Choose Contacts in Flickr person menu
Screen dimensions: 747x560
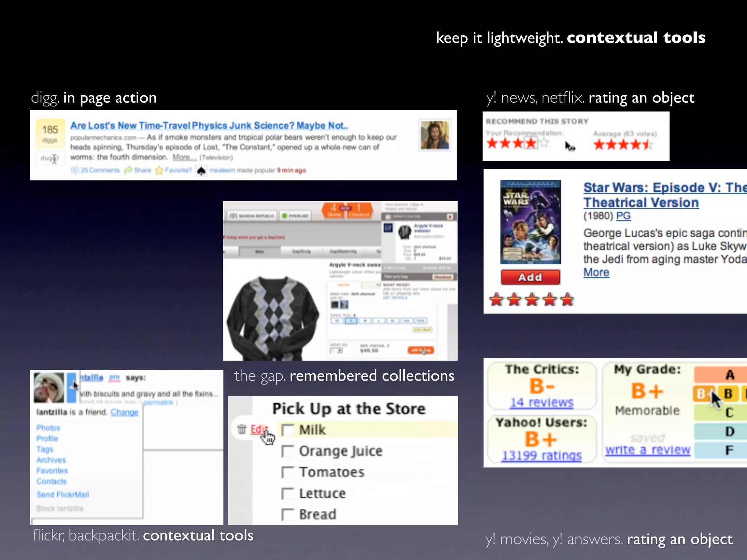[51, 481]
